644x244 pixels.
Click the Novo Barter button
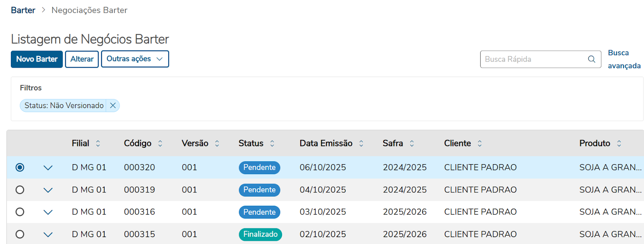coord(37,59)
